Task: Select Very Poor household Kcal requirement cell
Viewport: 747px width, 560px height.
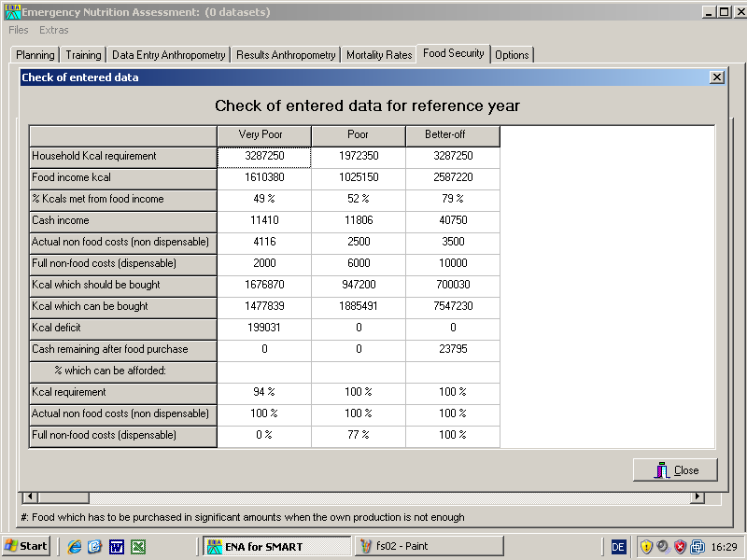Action: tap(264, 157)
